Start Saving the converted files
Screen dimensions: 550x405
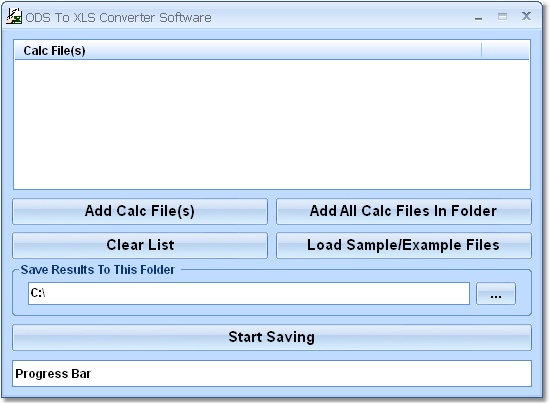pyautogui.click(x=272, y=337)
